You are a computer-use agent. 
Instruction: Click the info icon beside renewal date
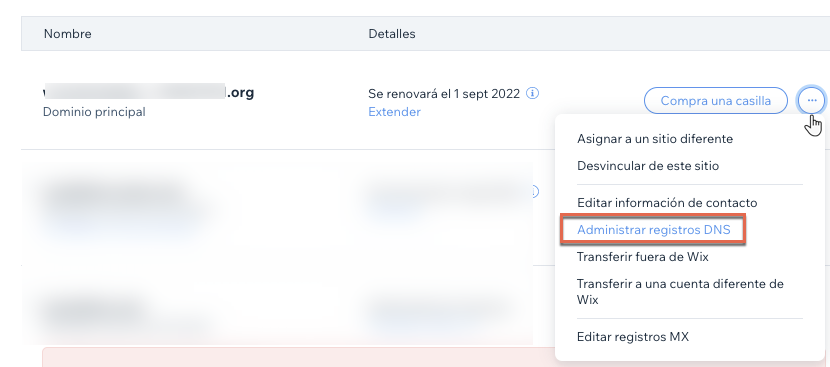[x=533, y=94]
